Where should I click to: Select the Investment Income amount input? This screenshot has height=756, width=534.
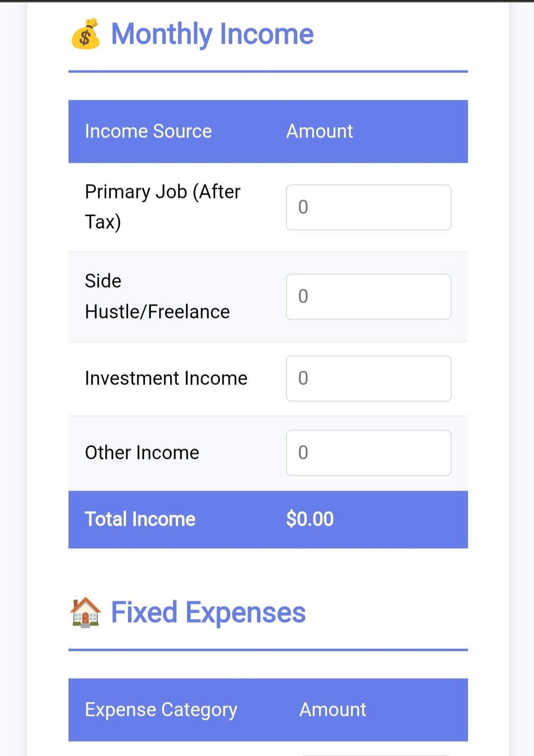pos(369,378)
